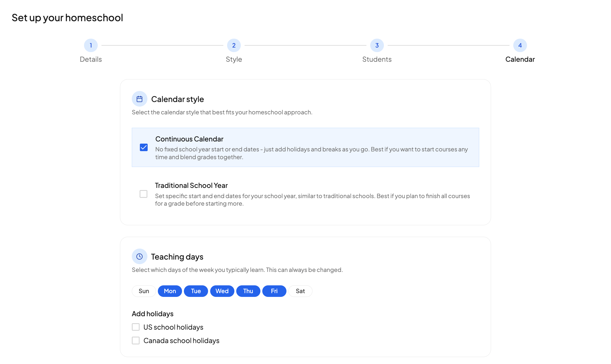Go to step 2 Style circle
This screenshot has height=364, width=611.
[x=234, y=45]
